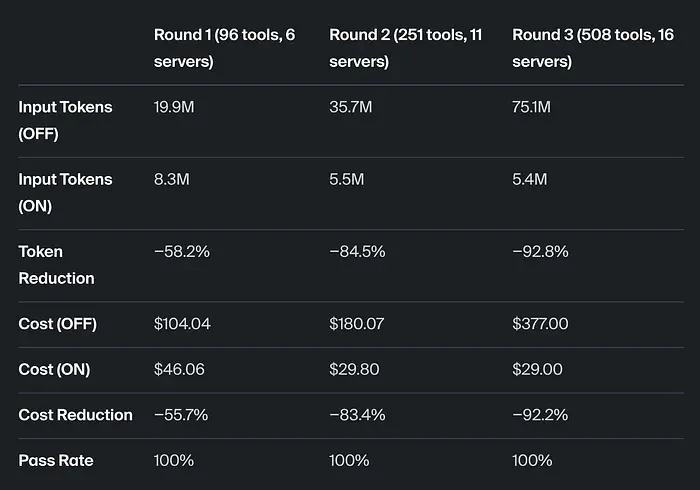Select the Input Tokens (ON) row label
The height and width of the screenshot is (490, 700).
tap(65, 192)
